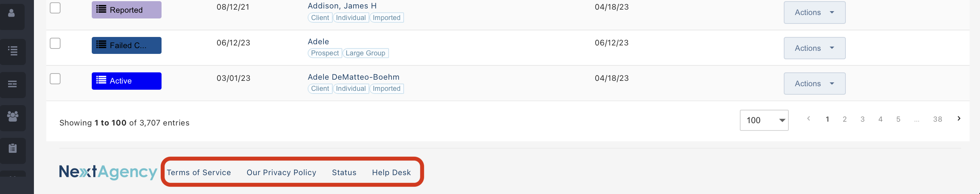Click the indented list sidebar icon
Viewport: 980px width, 194px height.
(x=13, y=50)
